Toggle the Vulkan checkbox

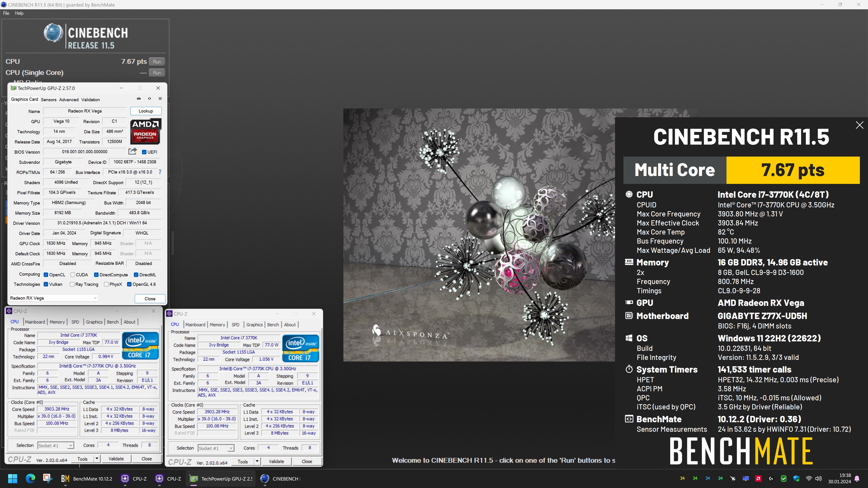point(46,284)
